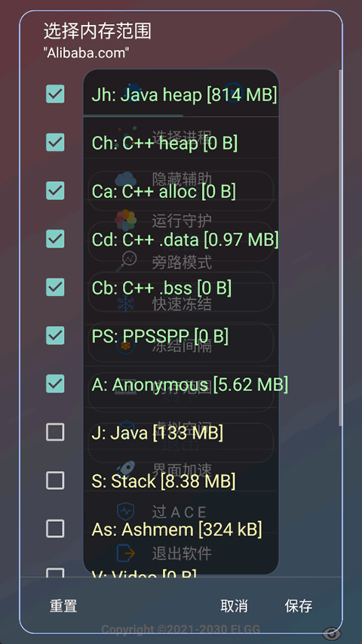
Task: Select the J: Java [133 MB] label
Action: (x=157, y=433)
